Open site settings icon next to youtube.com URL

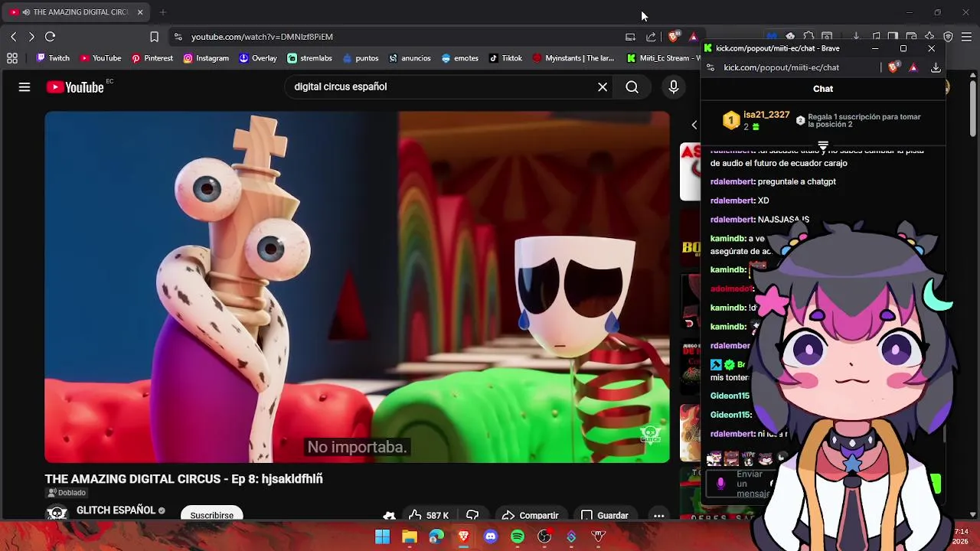[178, 37]
